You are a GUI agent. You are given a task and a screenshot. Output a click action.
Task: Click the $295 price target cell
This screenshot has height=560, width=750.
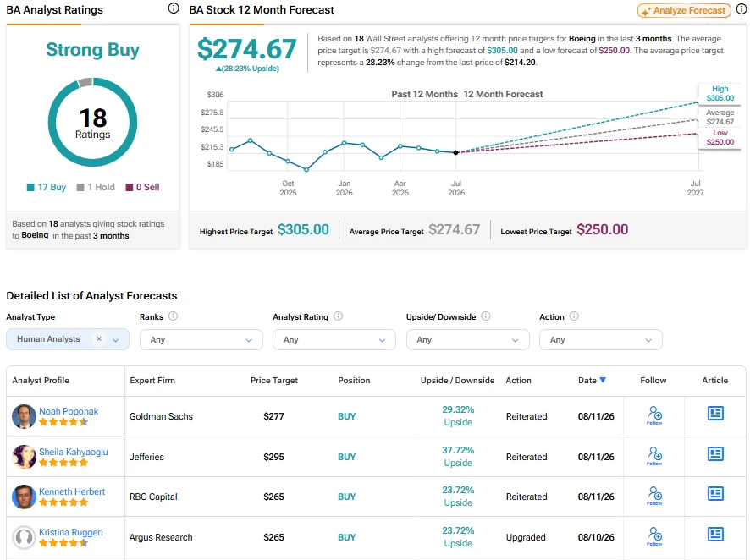273,457
